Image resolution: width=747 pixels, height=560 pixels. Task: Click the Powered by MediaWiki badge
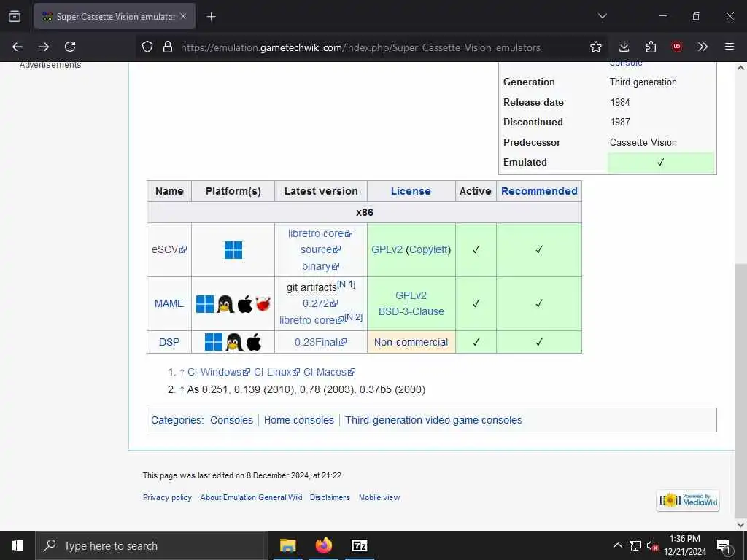(688, 500)
